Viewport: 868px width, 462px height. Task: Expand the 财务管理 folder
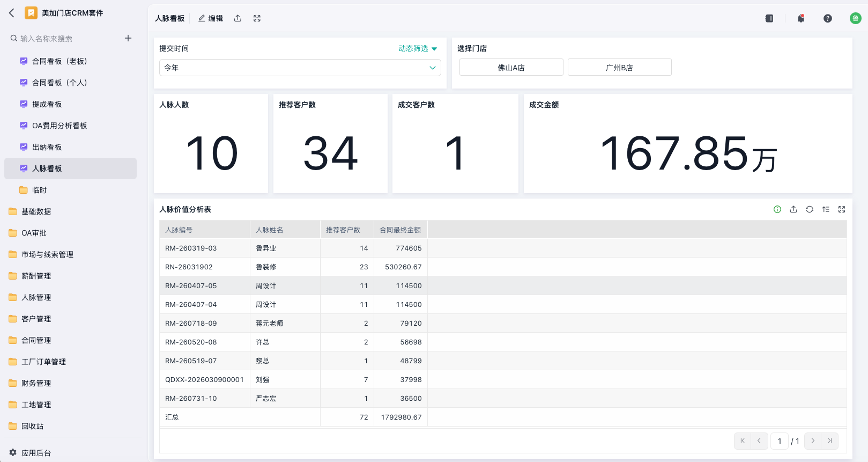coord(71,383)
